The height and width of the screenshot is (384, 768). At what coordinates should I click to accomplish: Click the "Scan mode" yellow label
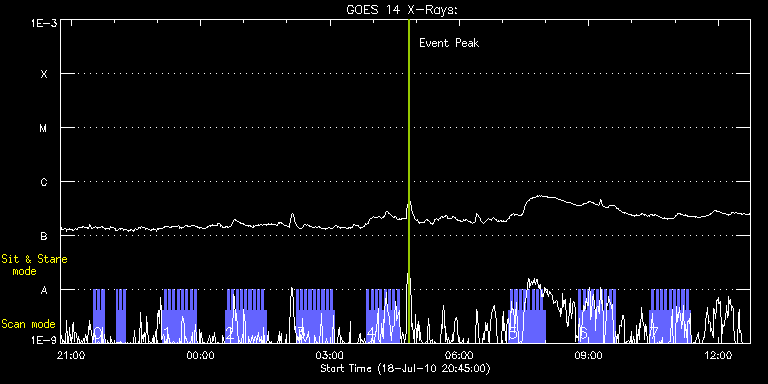(x=28, y=324)
